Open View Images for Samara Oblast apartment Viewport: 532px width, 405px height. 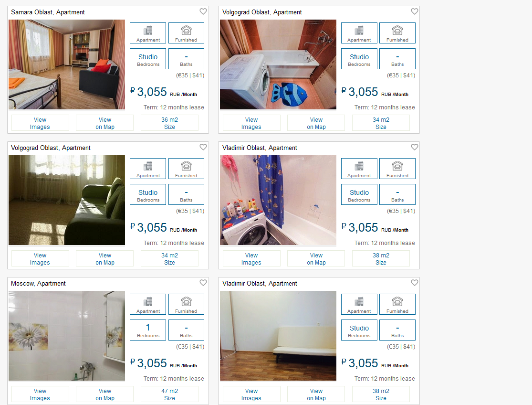point(40,123)
